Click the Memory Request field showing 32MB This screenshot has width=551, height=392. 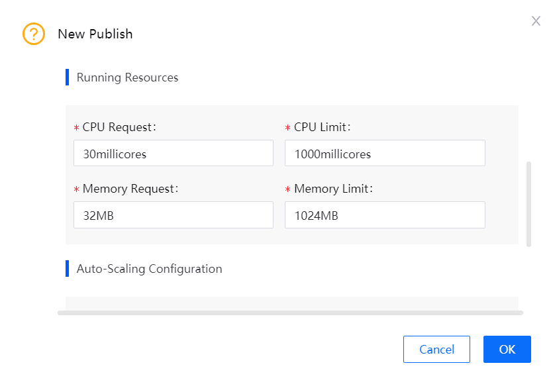point(173,215)
